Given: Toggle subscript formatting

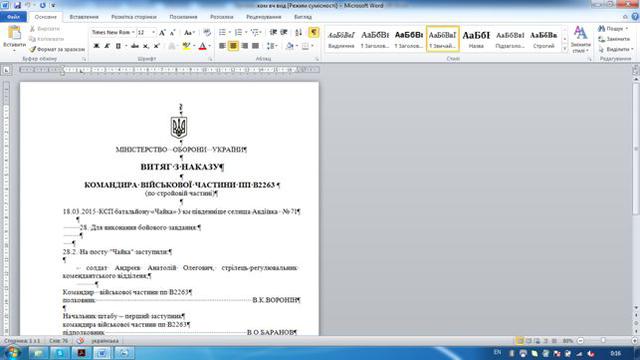Looking at the screenshot, I should click(146, 46).
